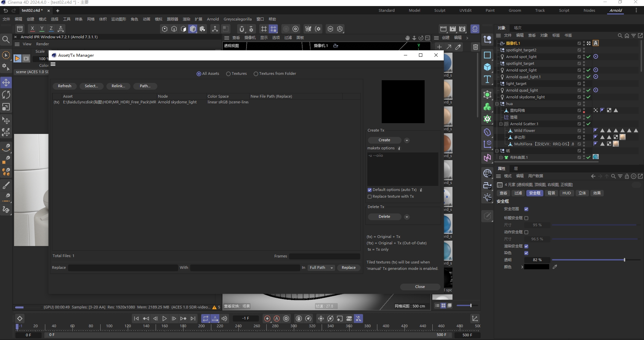This screenshot has height=340, width=644.
Task: Enable the Replace texture with Tx checkbox
Action: [370, 197]
